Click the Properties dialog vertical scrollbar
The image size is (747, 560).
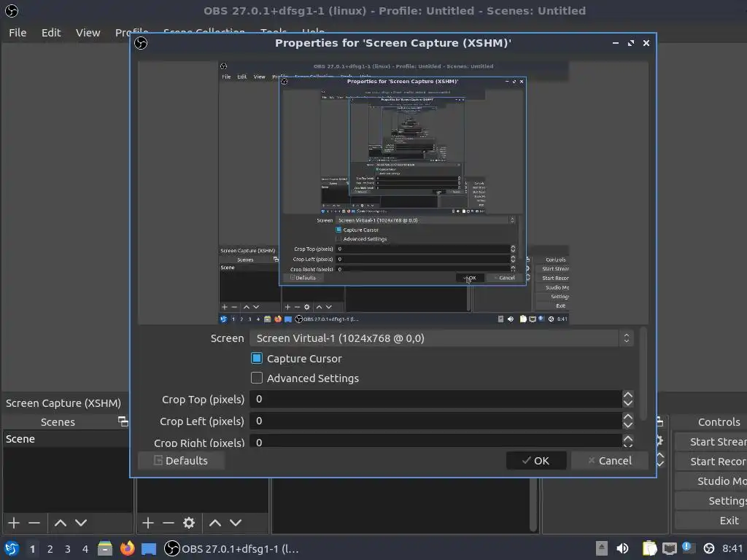pyautogui.click(x=643, y=374)
